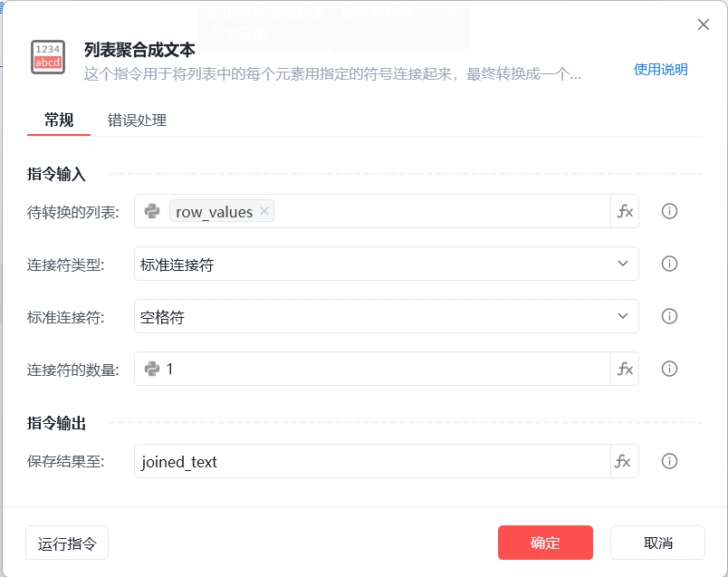Viewport: 728px width, 577px height.
Task: Open info tooltip for 保存结果至
Action: pyautogui.click(x=669, y=461)
